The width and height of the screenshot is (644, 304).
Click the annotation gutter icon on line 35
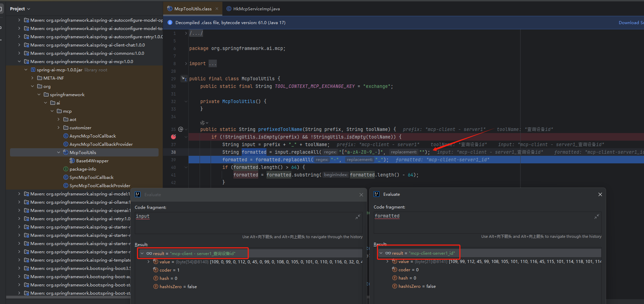click(x=180, y=129)
